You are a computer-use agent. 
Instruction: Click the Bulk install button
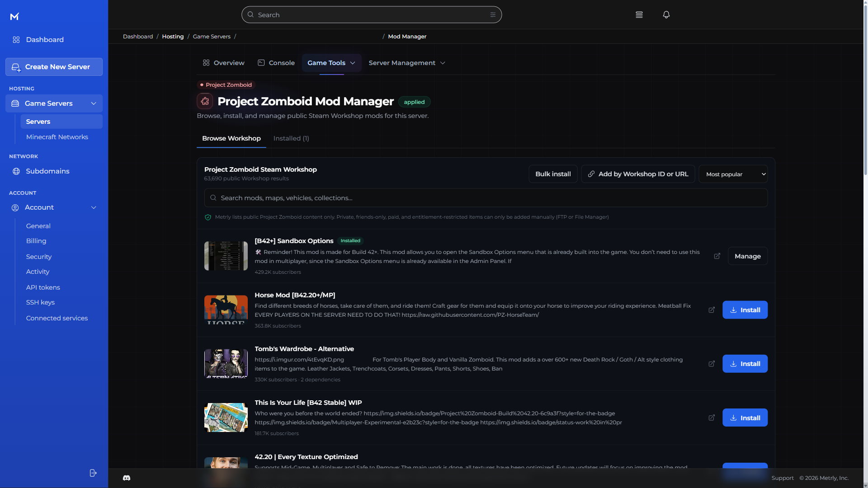tap(553, 174)
